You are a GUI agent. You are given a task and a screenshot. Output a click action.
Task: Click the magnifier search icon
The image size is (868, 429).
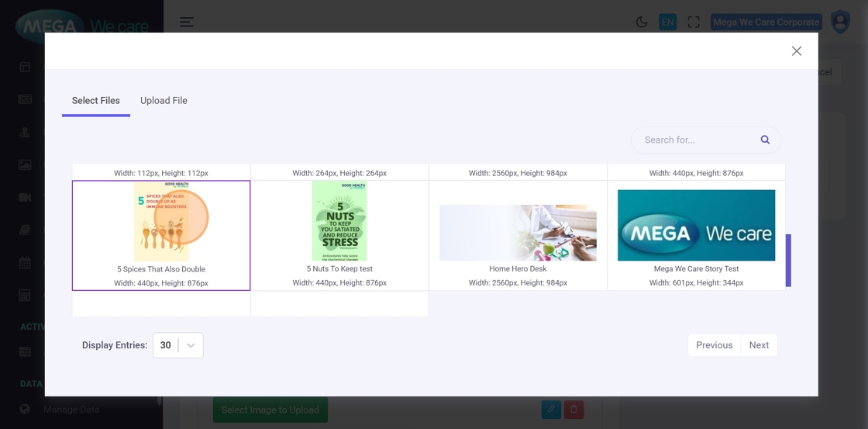click(x=765, y=140)
